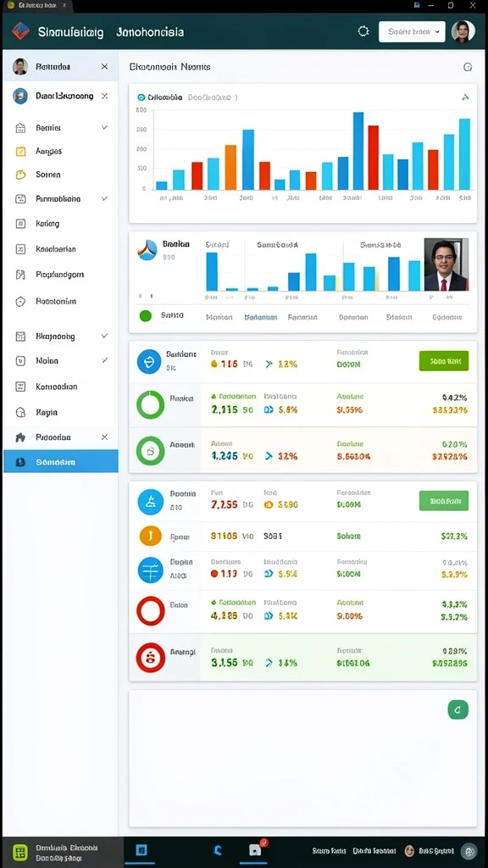Select the blue radio circle above the top chart

pyautogui.click(x=141, y=97)
